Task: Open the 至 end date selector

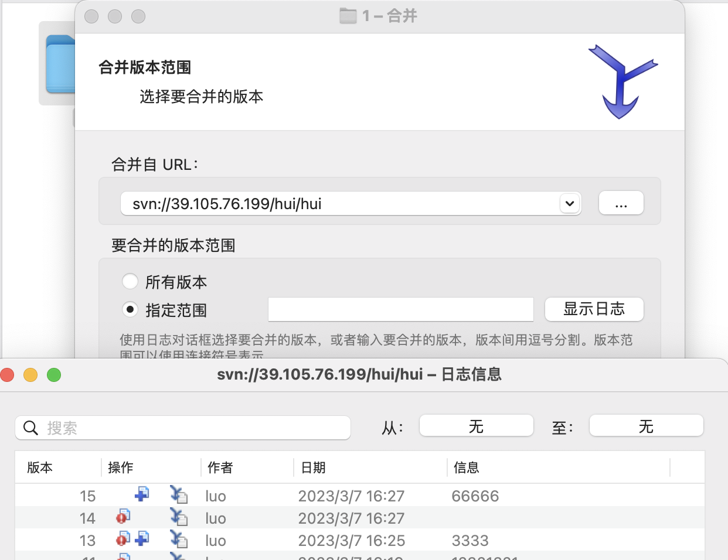Action: pos(646,426)
